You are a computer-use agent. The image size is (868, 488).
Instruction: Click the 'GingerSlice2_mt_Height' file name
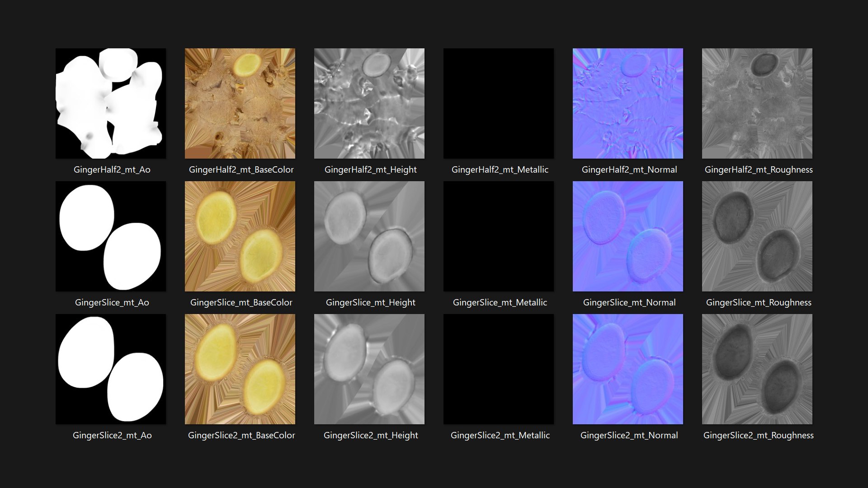coord(371,436)
